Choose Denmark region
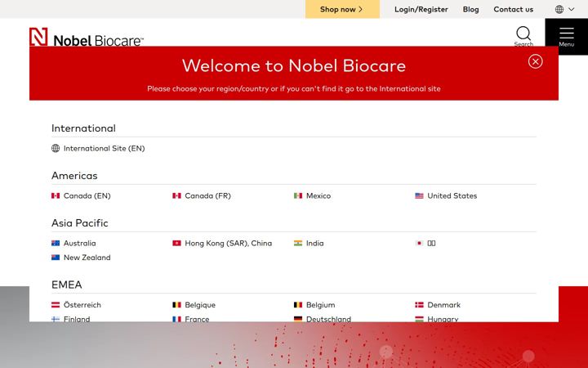Image resolution: width=588 pixels, height=368 pixels. click(443, 304)
